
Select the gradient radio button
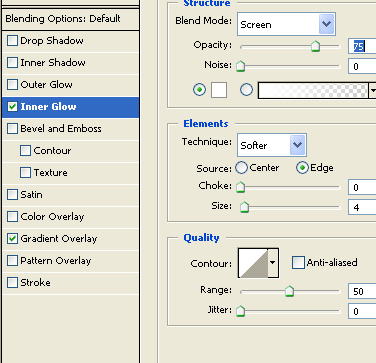click(246, 90)
